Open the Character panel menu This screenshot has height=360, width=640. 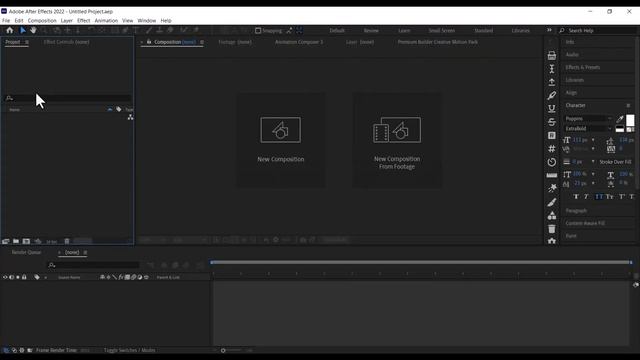click(628, 105)
